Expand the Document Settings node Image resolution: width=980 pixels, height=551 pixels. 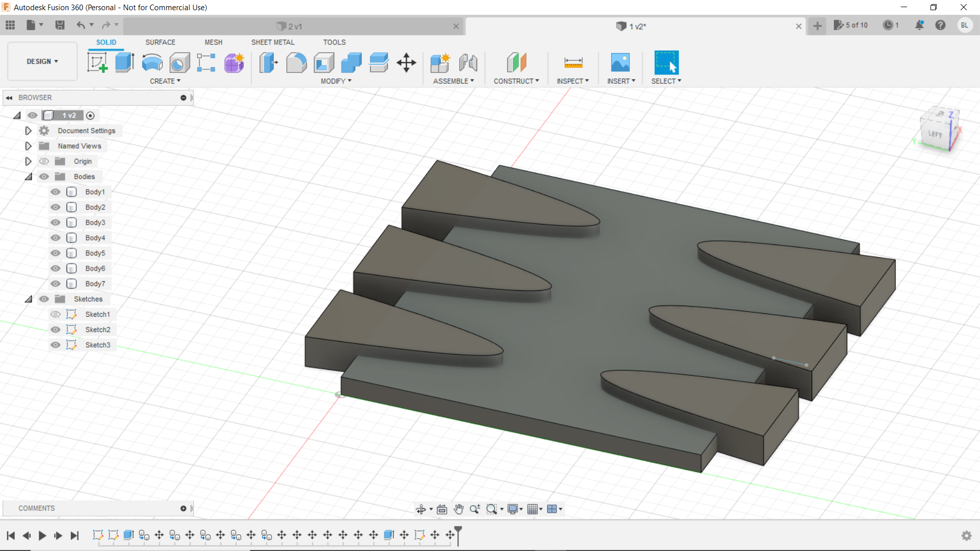(x=28, y=131)
